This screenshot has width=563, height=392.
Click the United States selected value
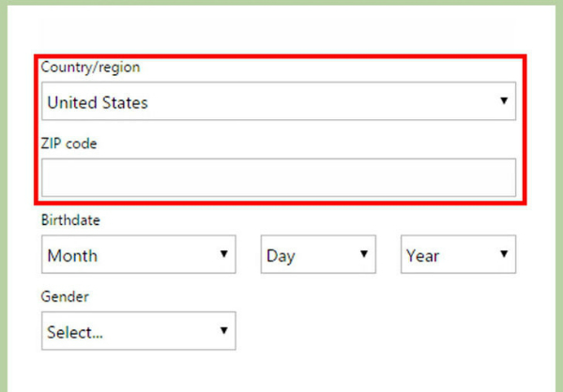pyautogui.click(x=98, y=102)
